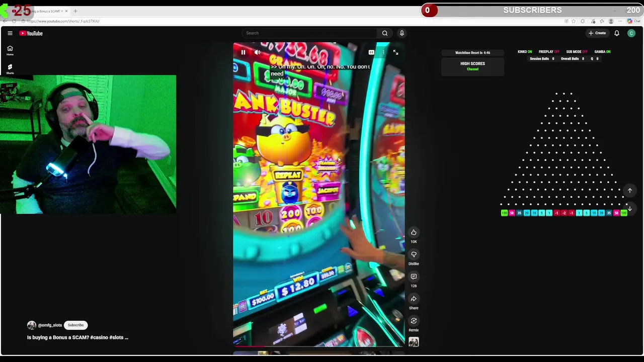Go to the next Short arrow
The image size is (644, 362).
629,209
